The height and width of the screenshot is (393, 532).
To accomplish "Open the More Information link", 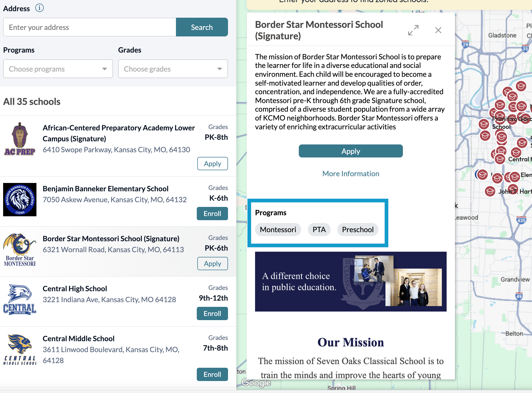I will 351,173.
